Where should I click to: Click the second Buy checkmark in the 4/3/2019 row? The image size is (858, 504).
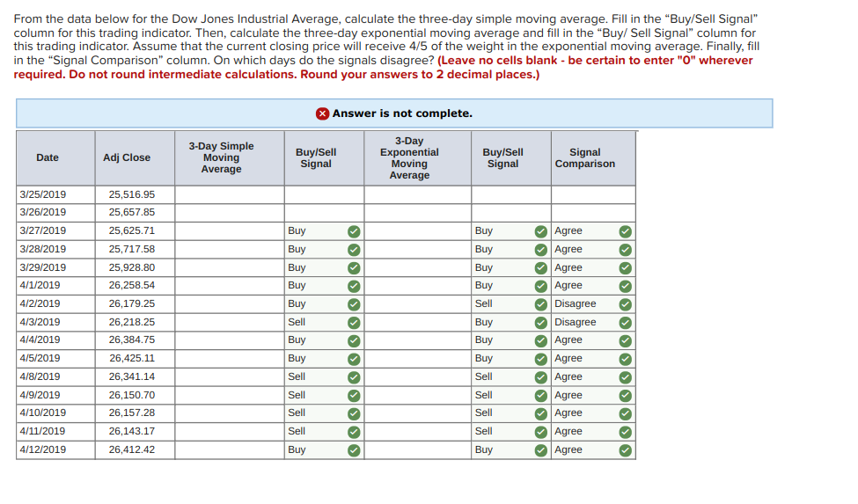[541, 323]
